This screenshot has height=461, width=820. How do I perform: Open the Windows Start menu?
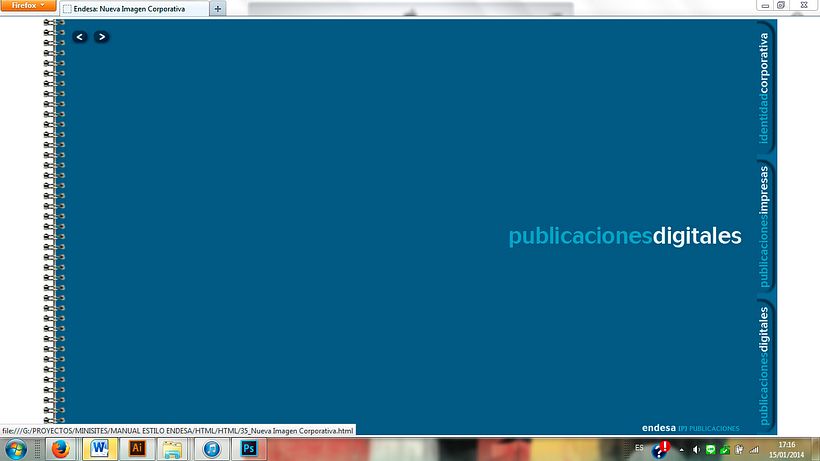click(17, 449)
